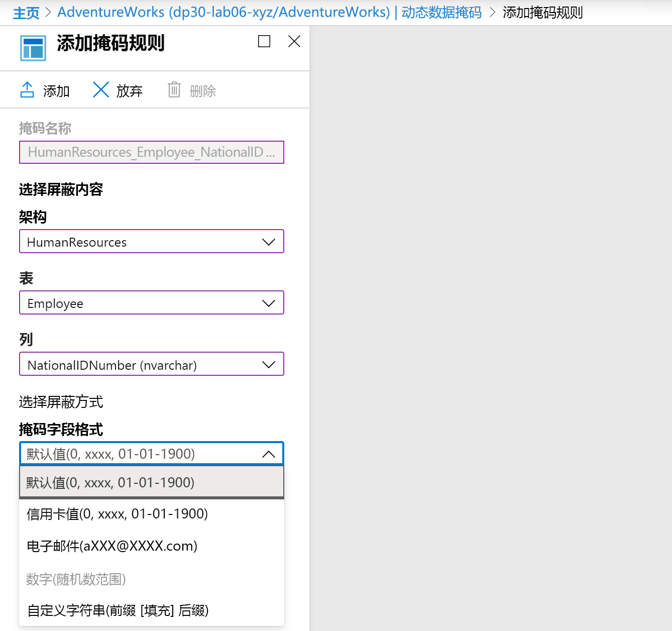Click the maximize square icon on the panel
The image size is (672, 631).
tap(264, 42)
